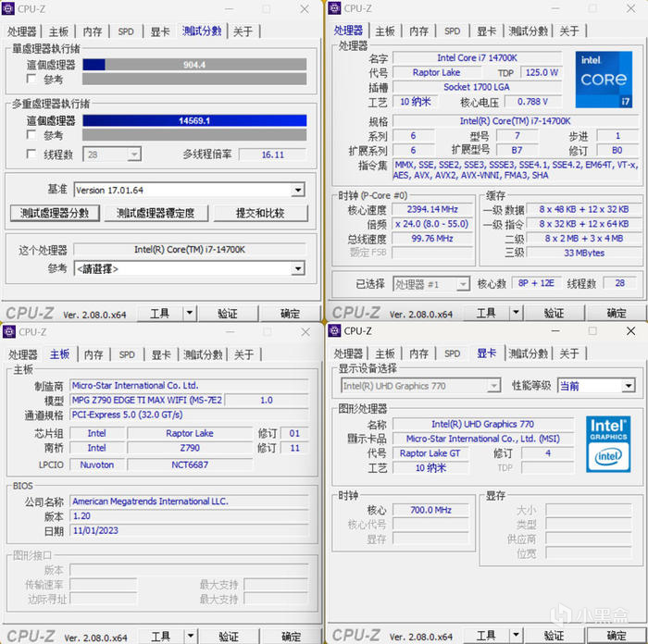Enable 參考 checkbox under multi thread benchmark
This screenshot has width=648, height=644.
(x=31, y=135)
